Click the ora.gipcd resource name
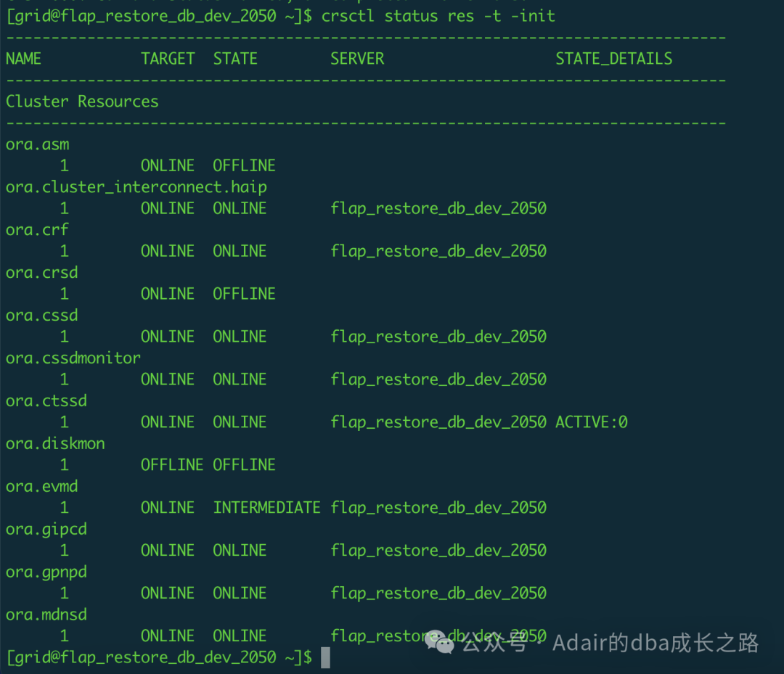This screenshot has height=674, width=784. (46, 529)
